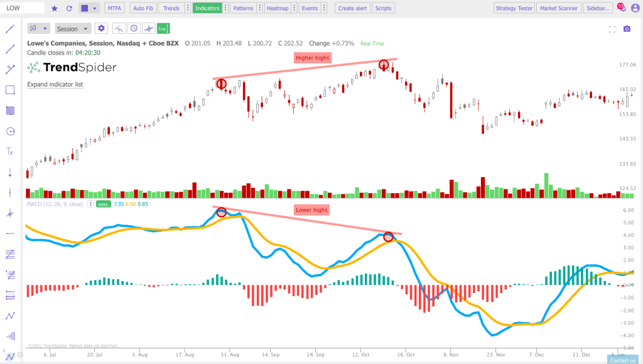Select the filled zone rectangle tool
This screenshot has width=643, height=364.
pos(10,110)
